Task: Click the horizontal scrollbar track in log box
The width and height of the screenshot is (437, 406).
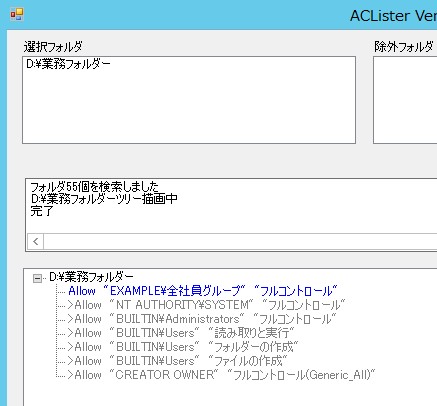Action: click(240, 241)
